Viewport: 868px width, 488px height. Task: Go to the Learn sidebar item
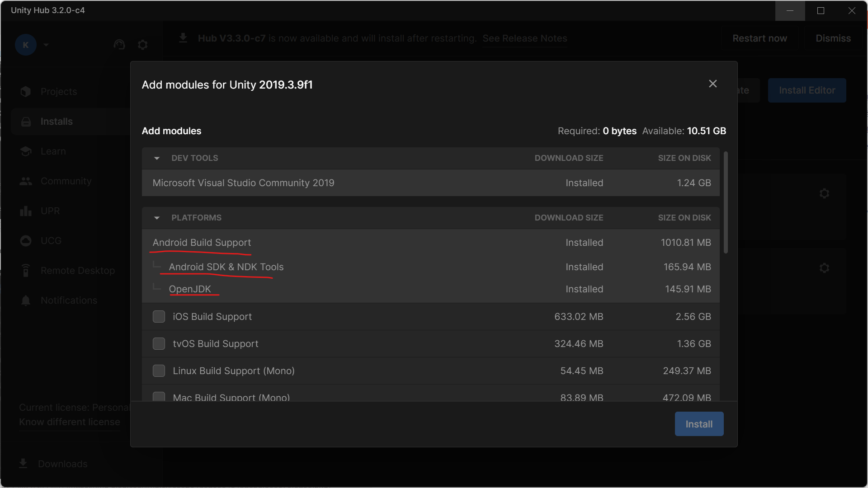(70, 151)
